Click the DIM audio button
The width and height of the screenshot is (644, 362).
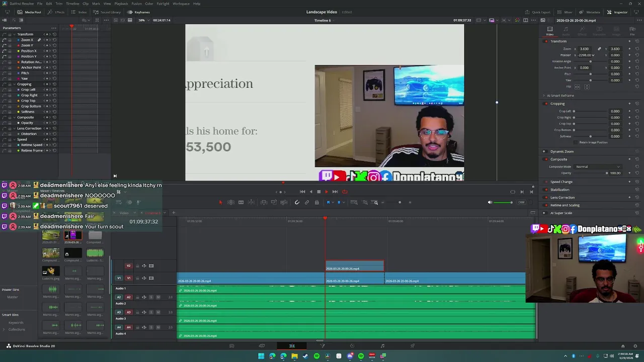tap(521, 202)
